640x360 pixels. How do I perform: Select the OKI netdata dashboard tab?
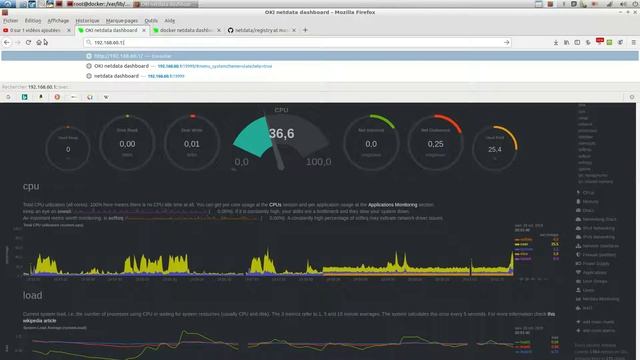111,30
